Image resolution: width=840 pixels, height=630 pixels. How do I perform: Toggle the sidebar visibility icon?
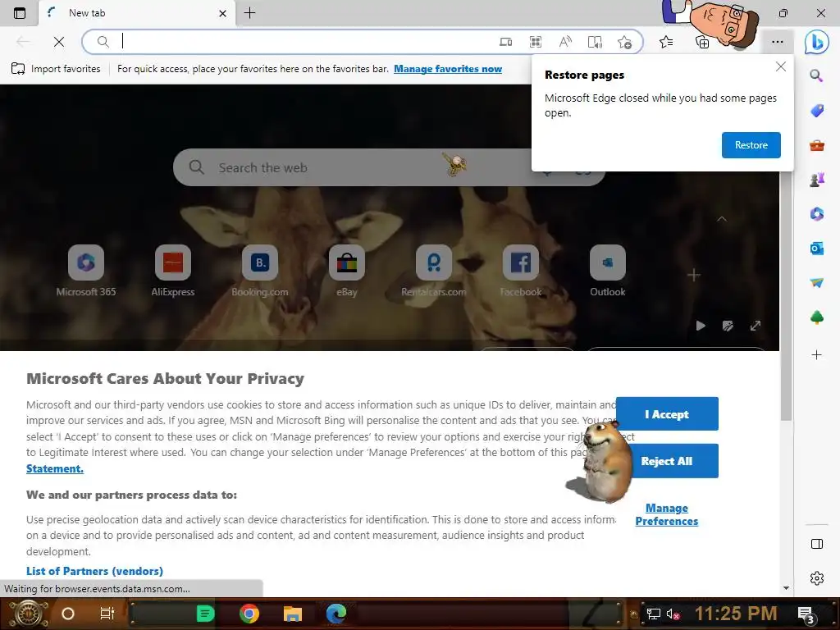coord(816,544)
